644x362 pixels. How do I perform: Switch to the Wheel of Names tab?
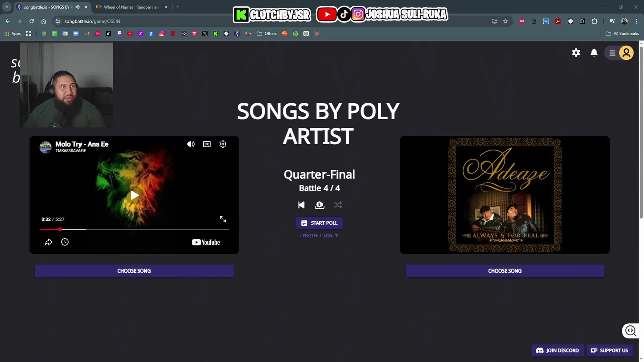(131, 7)
